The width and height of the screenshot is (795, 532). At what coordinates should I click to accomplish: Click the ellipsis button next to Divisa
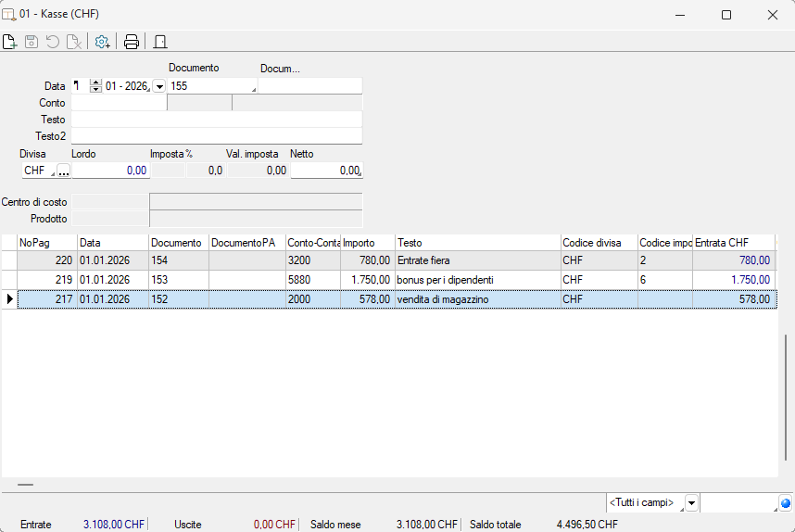point(63,171)
